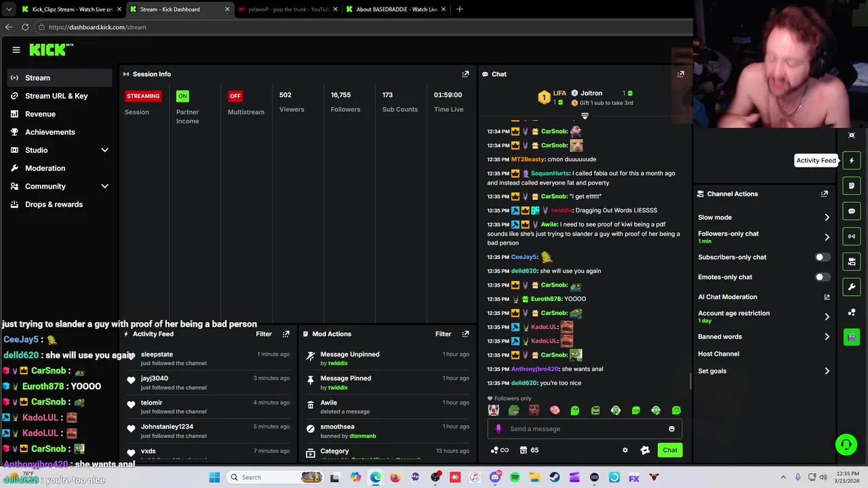Pop out the Activity Feed panel
Viewport: 868px width, 488px height.
(x=285, y=334)
